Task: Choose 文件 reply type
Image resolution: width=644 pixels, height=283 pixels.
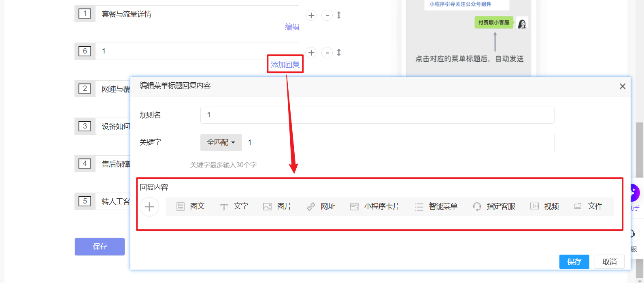Action: [588, 206]
